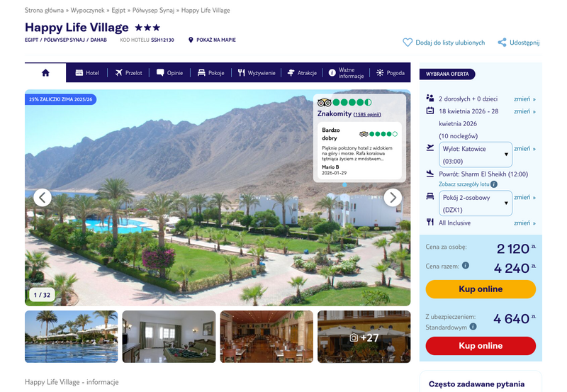Screen dimensions: 567x392
Task: Open the Wyżywienie tab
Action: [257, 73]
